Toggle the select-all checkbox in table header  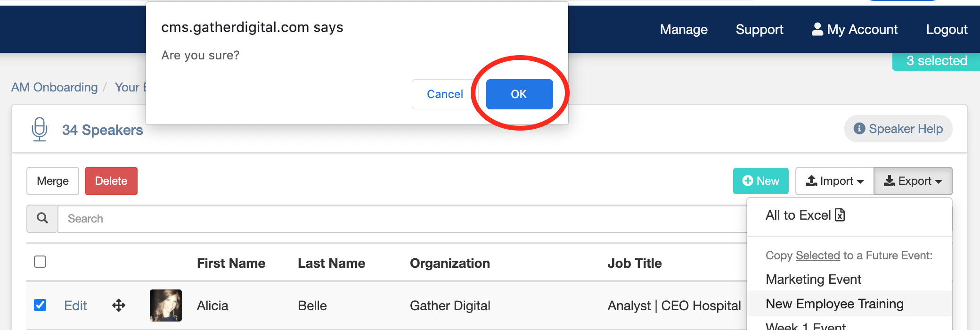pos(40,262)
